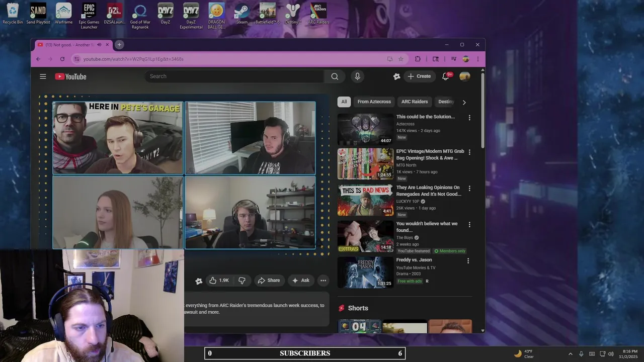Click the sparkle icon beside Create
Image resolution: width=644 pixels, height=362 pixels.
pos(396,76)
